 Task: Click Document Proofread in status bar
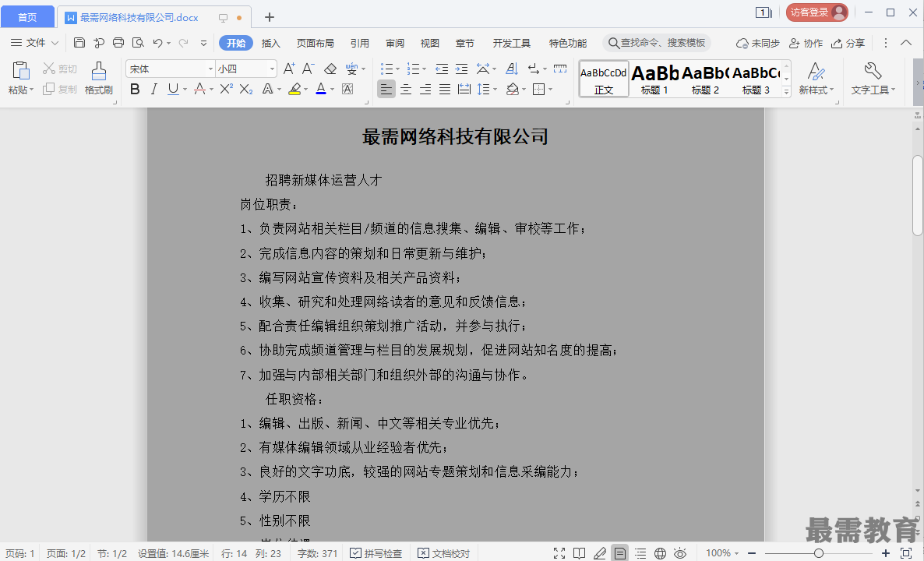coord(444,553)
